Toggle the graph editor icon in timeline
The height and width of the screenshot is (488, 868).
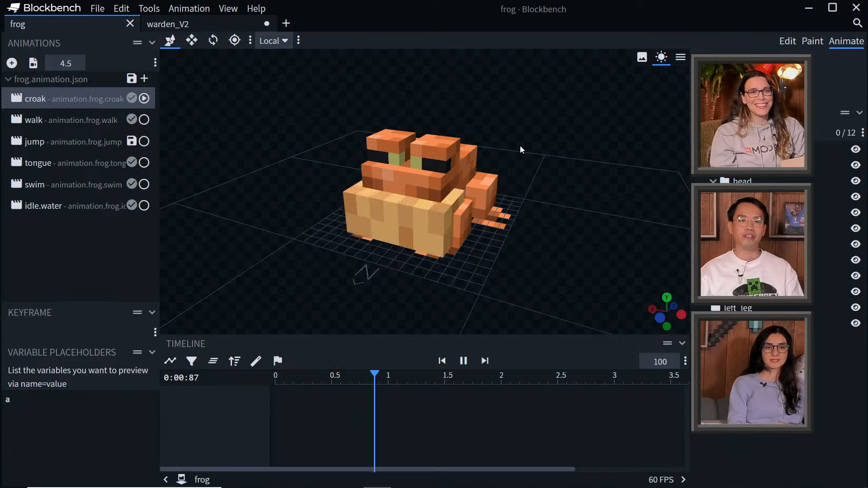(170, 361)
